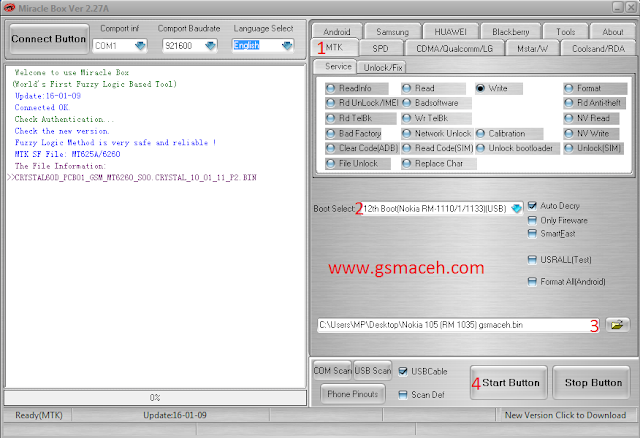Click the firmware file path field
This screenshot has height=438, width=640.
coord(458,325)
